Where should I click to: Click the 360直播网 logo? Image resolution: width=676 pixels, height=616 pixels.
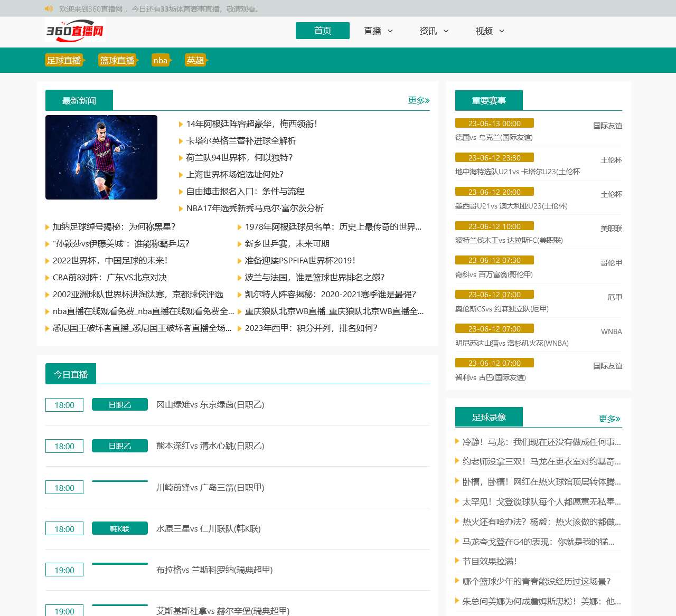tap(75, 31)
